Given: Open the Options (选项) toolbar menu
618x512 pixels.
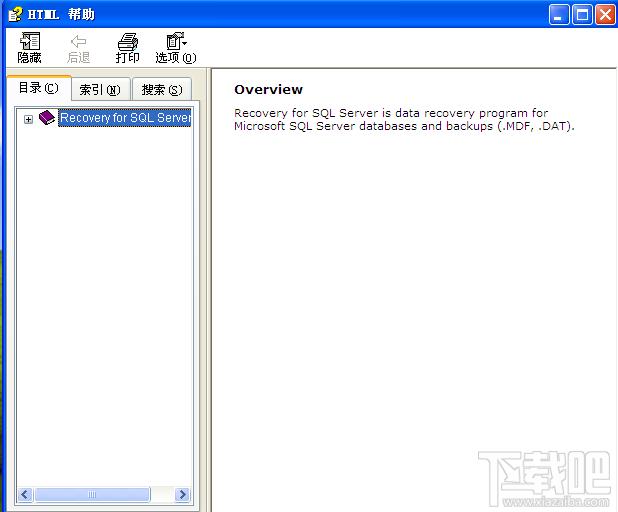Looking at the screenshot, I should (x=175, y=48).
